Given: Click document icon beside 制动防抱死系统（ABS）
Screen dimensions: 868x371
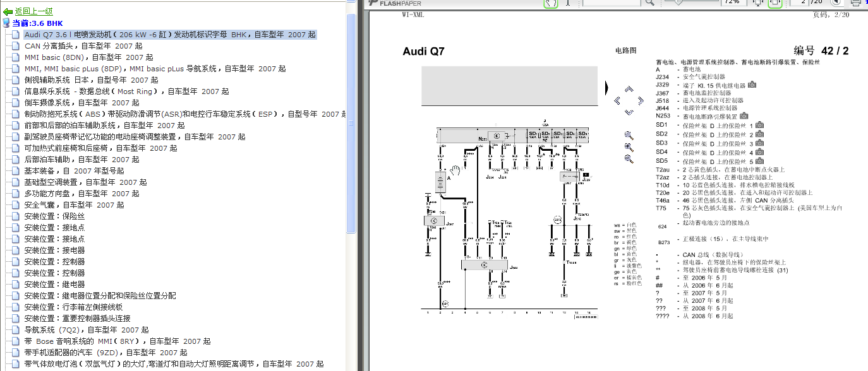Looking at the screenshot, I should pyautogui.click(x=16, y=114).
